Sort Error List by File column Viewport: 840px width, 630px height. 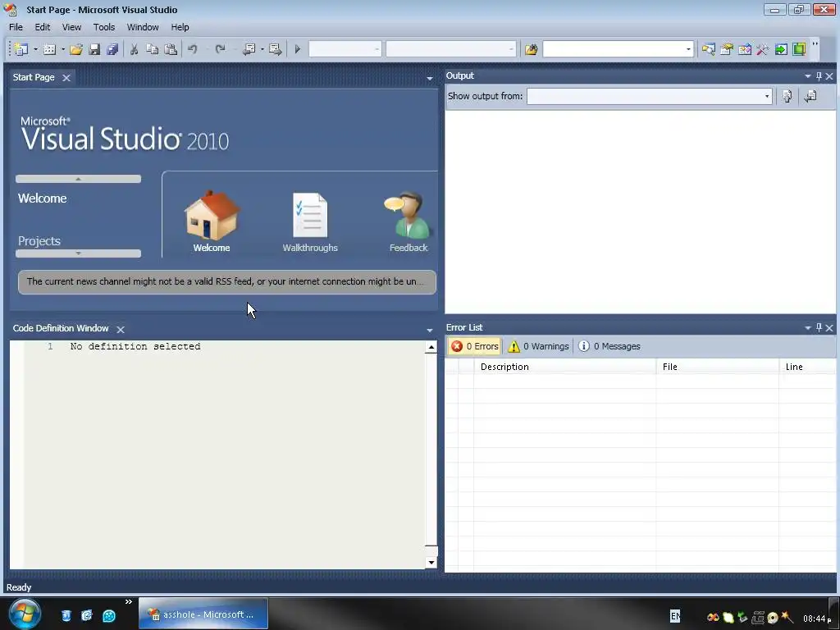(717, 367)
